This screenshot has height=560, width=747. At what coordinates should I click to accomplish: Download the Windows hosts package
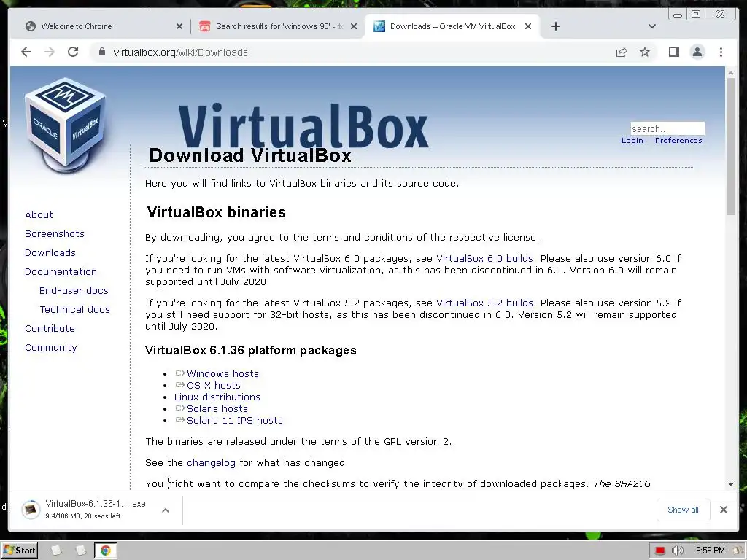click(x=222, y=374)
